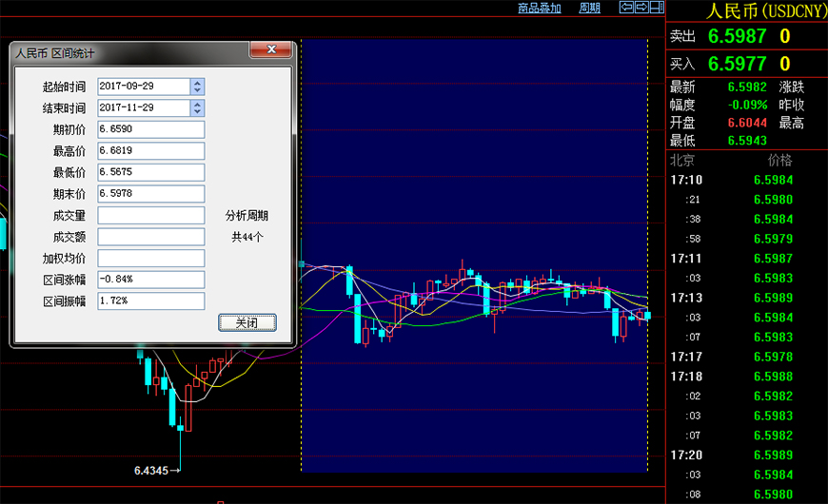
Task: Click the 结束时间 date stepper arrows
Action: point(197,107)
